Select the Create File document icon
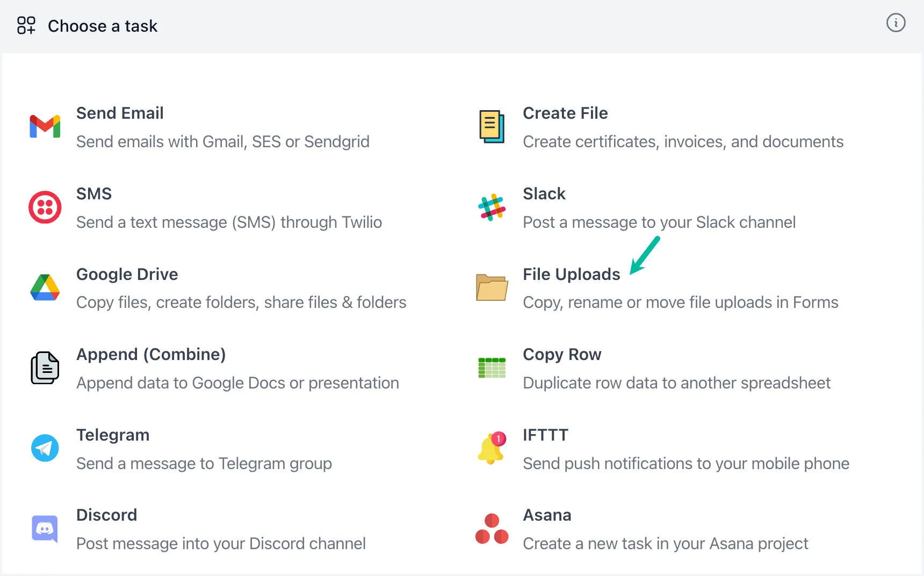The height and width of the screenshot is (576, 924). (492, 127)
